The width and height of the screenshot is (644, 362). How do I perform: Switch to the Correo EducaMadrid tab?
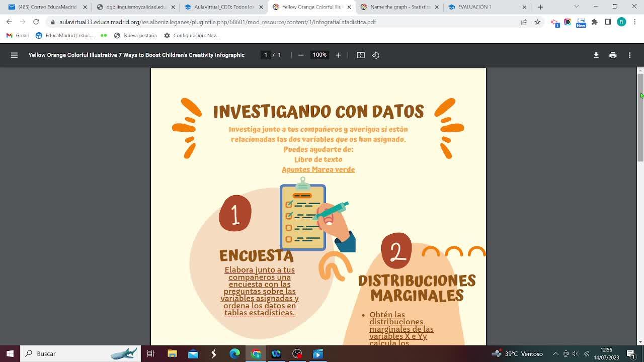click(x=47, y=7)
